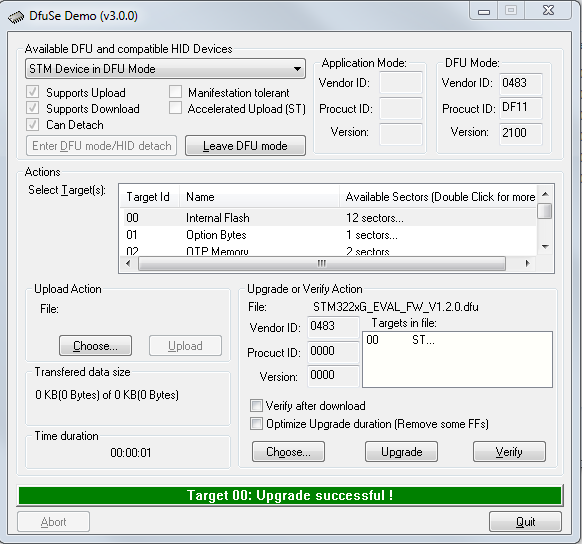The image size is (582, 544).
Task: Click the DFU Mode Product ID field DF11
Action: tap(521, 108)
